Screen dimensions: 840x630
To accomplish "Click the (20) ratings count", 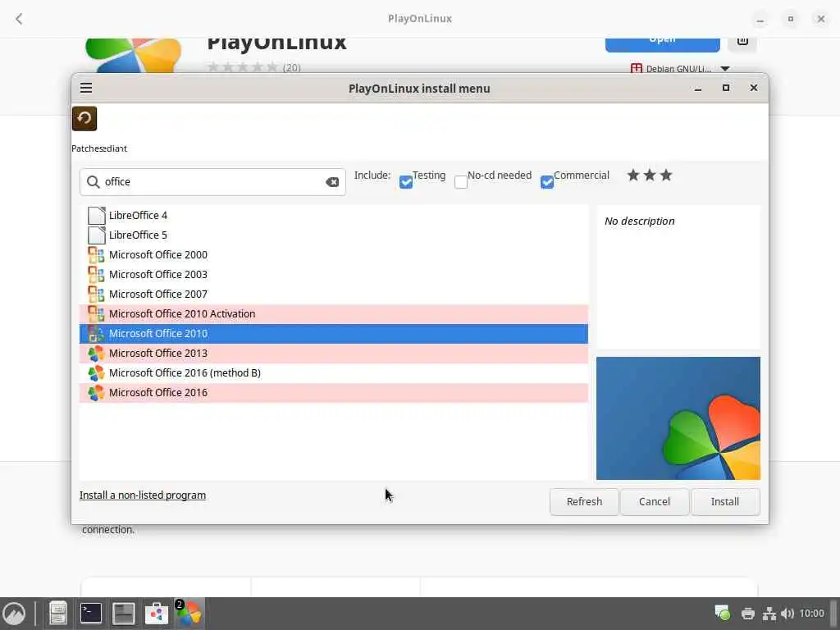I will [x=292, y=67].
